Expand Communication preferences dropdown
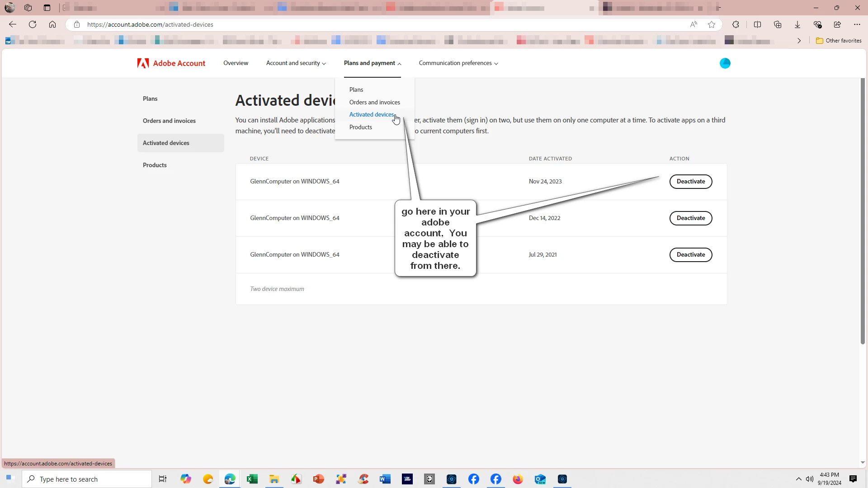 [458, 63]
